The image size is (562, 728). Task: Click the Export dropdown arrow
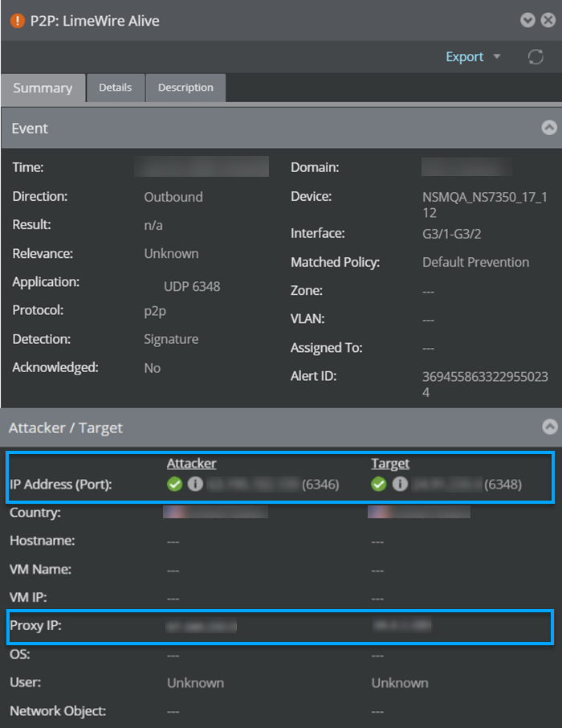point(496,56)
